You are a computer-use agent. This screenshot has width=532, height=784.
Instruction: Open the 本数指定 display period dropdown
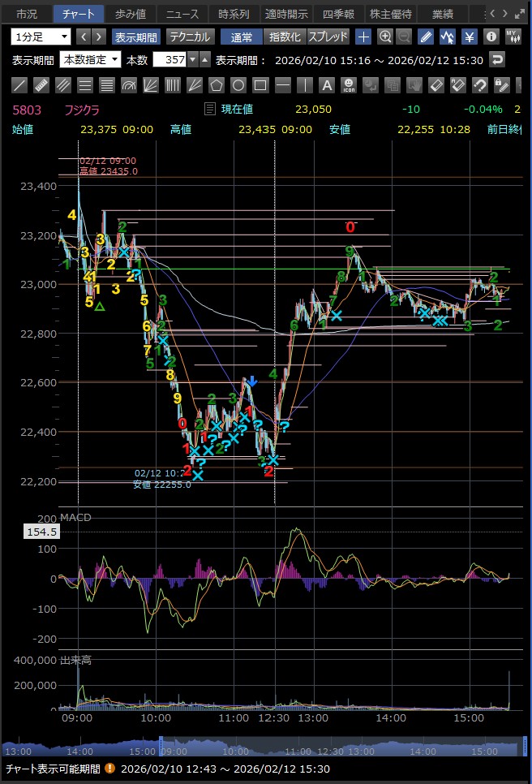(90, 59)
